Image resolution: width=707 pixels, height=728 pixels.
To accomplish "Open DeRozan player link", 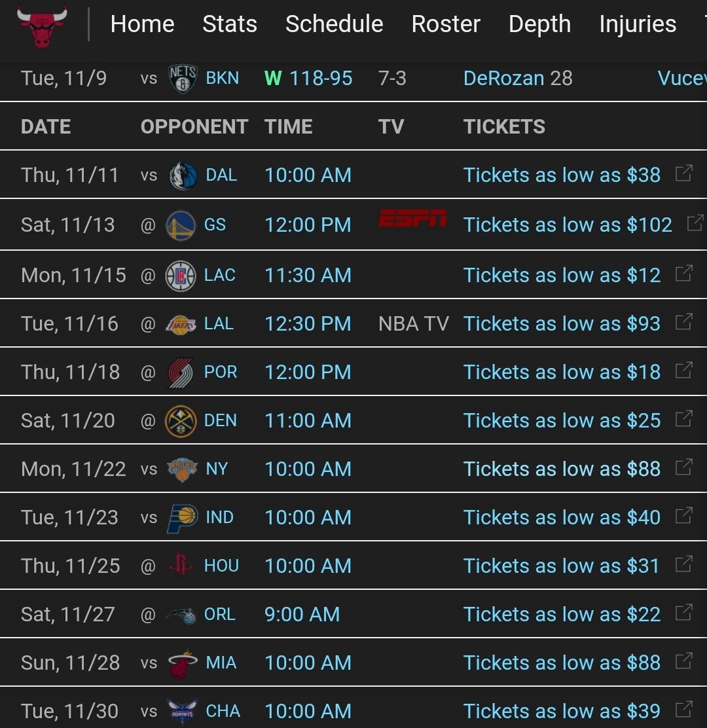I will (x=503, y=79).
